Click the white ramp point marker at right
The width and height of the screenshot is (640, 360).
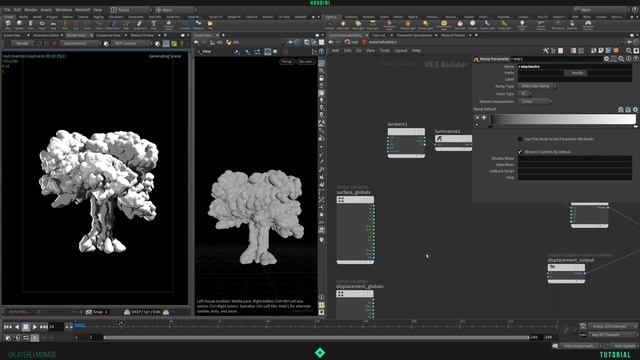coord(636,126)
